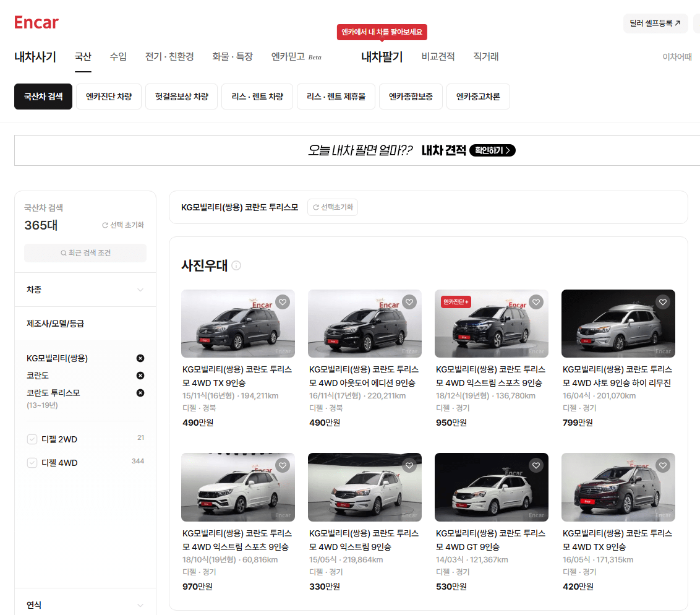Click the 엔카에서 내 차를 팔아보세요 tooltip

pos(382,32)
